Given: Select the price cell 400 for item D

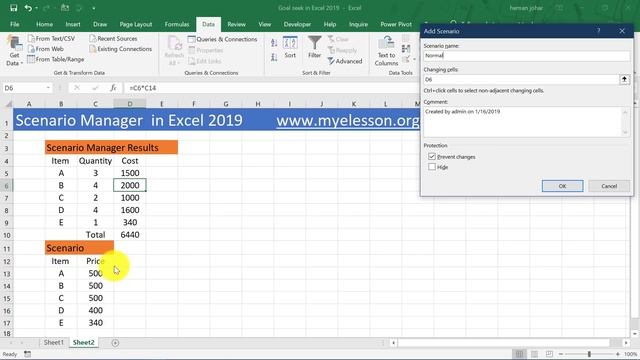Looking at the screenshot, I should 96,310.
